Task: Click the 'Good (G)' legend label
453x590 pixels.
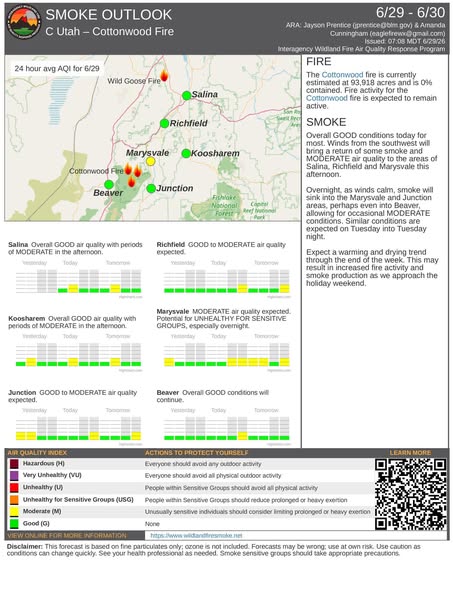Action: pyautogui.click(x=36, y=523)
